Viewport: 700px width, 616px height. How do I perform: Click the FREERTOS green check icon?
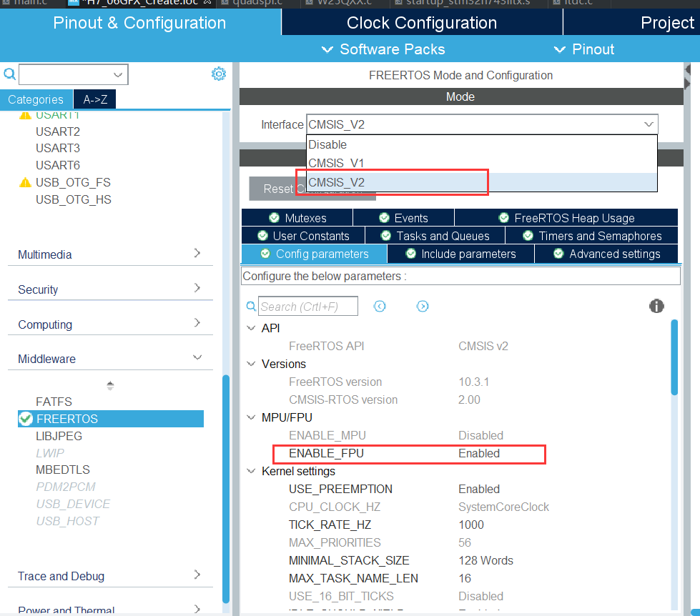(26, 419)
